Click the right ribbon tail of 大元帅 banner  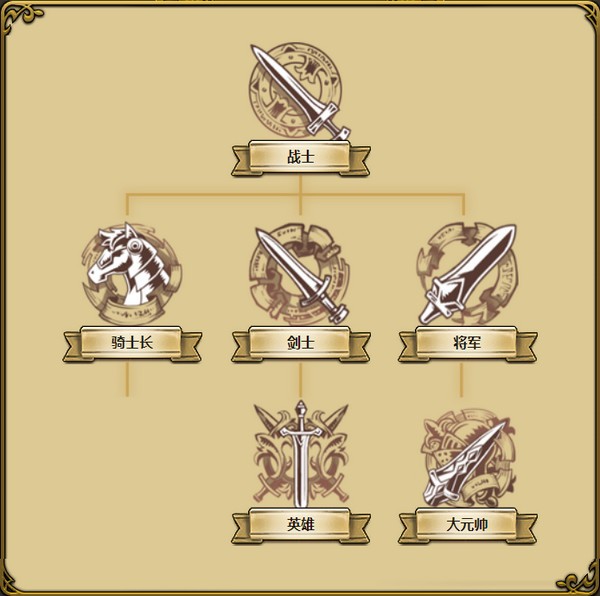(x=527, y=528)
